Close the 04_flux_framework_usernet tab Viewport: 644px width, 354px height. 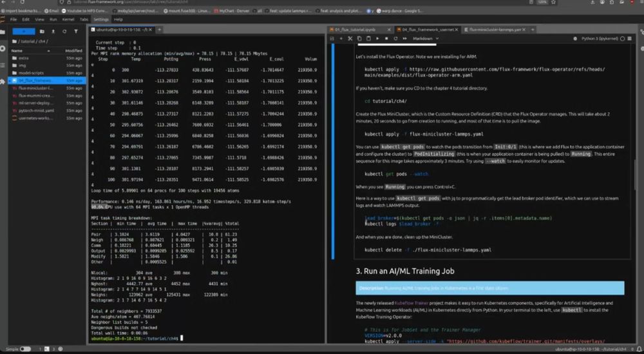(456, 30)
